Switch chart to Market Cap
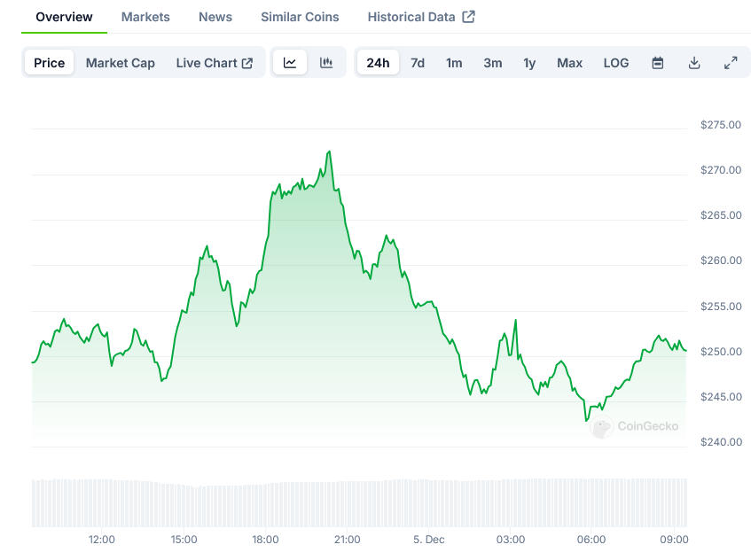The height and width of the screenshot is (560, 751). pyautogui.click(x=120, y=63)
